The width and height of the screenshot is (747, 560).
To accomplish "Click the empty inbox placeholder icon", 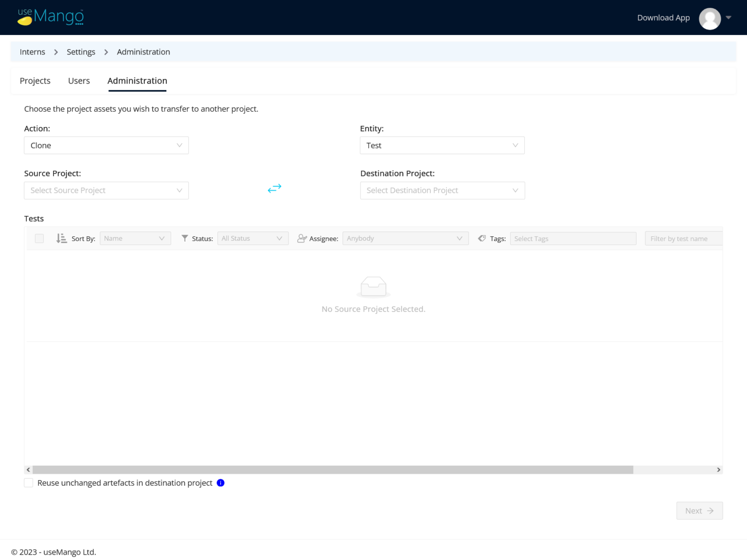I will [x=373, y=287].
